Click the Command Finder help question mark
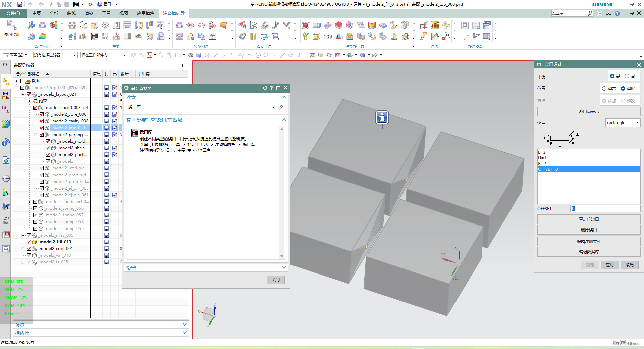Screen dimensions: 644x349 [x=271, y=88]
